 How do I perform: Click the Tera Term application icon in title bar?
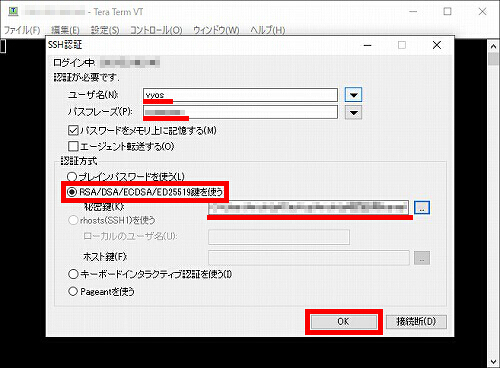(x=13, y=11)
